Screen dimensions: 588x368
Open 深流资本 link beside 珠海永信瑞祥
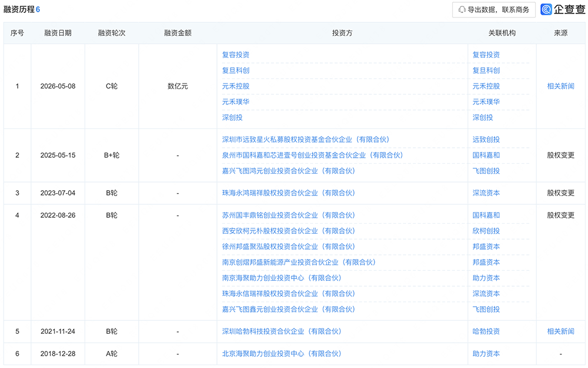tap(486, 294)
